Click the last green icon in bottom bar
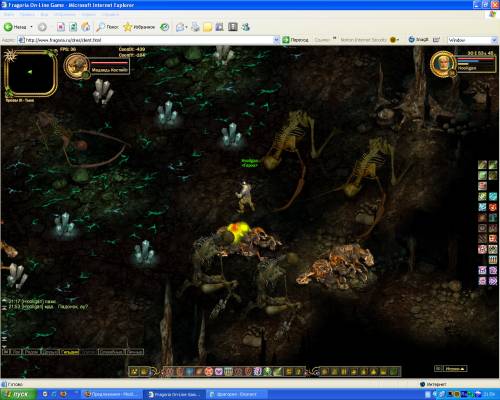500x400 pixels. click(394, 372)
